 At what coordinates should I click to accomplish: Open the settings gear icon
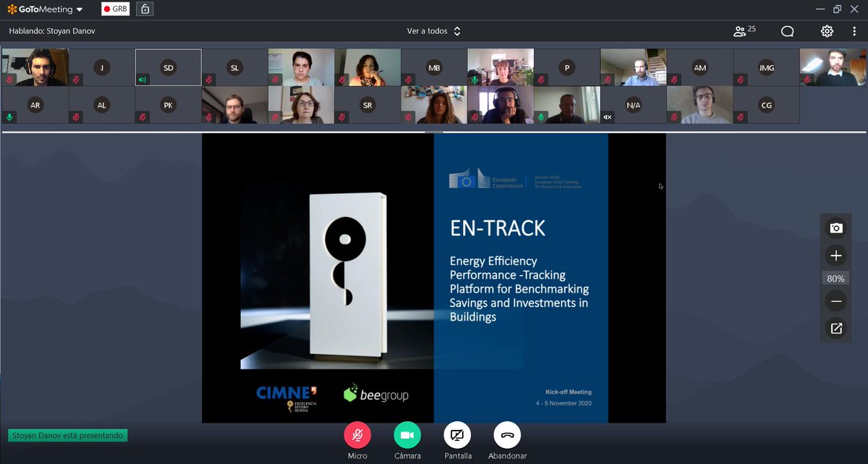[x=827, y=31]
